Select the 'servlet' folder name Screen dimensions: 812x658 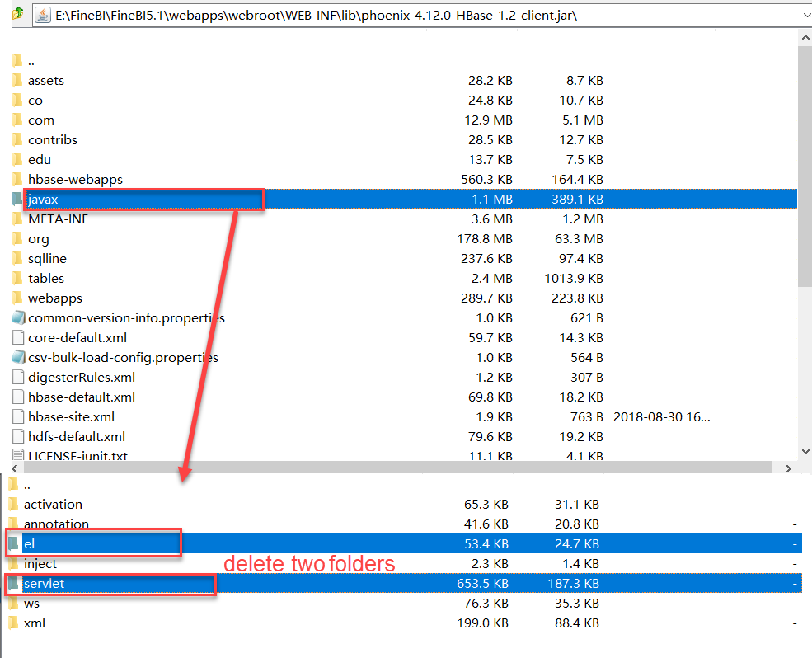tap(44, 584)
